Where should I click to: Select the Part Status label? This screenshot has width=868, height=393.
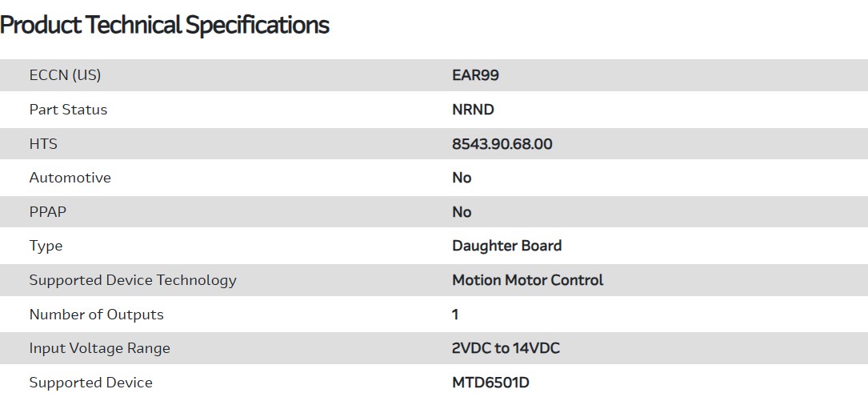click(68, 110)
